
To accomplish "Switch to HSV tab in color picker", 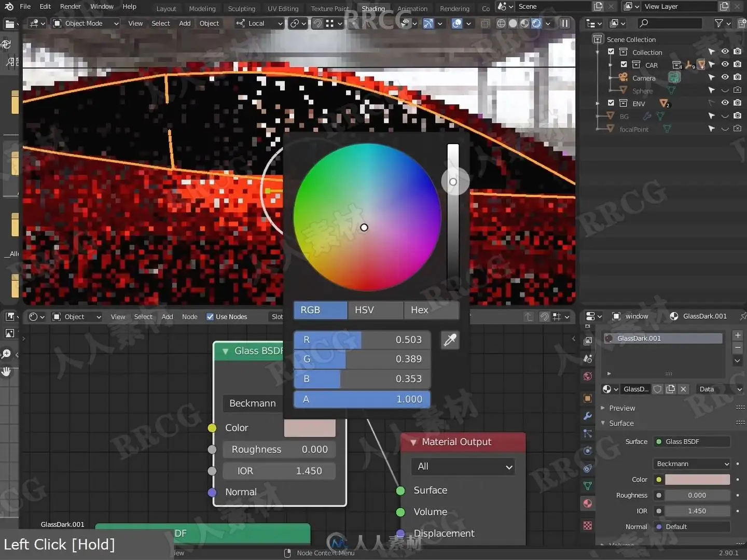I will point(376,310).
